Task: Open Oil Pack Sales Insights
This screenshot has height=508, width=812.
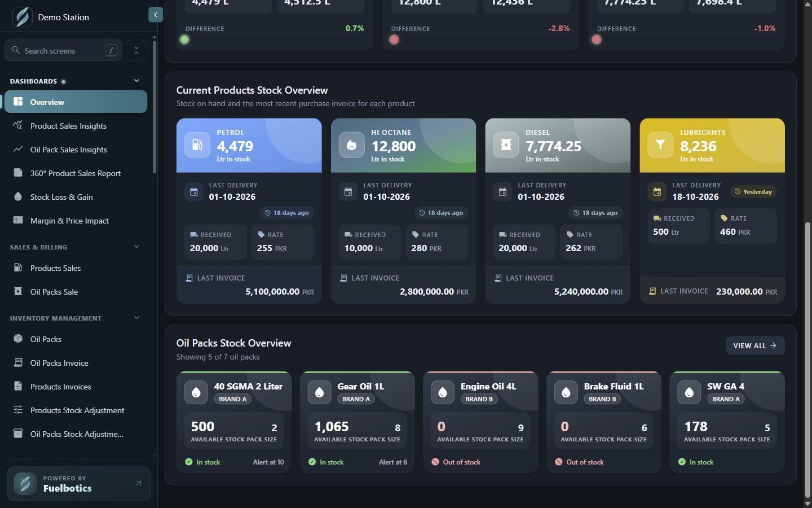Action: 76,149
